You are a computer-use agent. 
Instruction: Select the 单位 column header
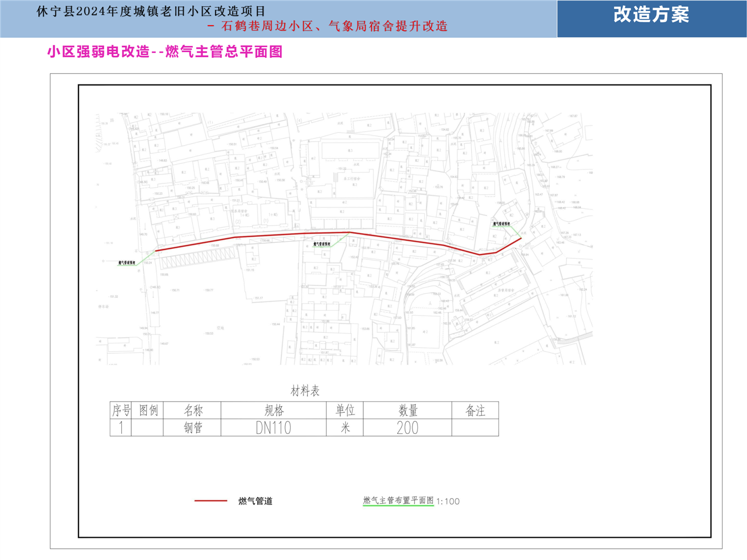click(x=345, y=411)
